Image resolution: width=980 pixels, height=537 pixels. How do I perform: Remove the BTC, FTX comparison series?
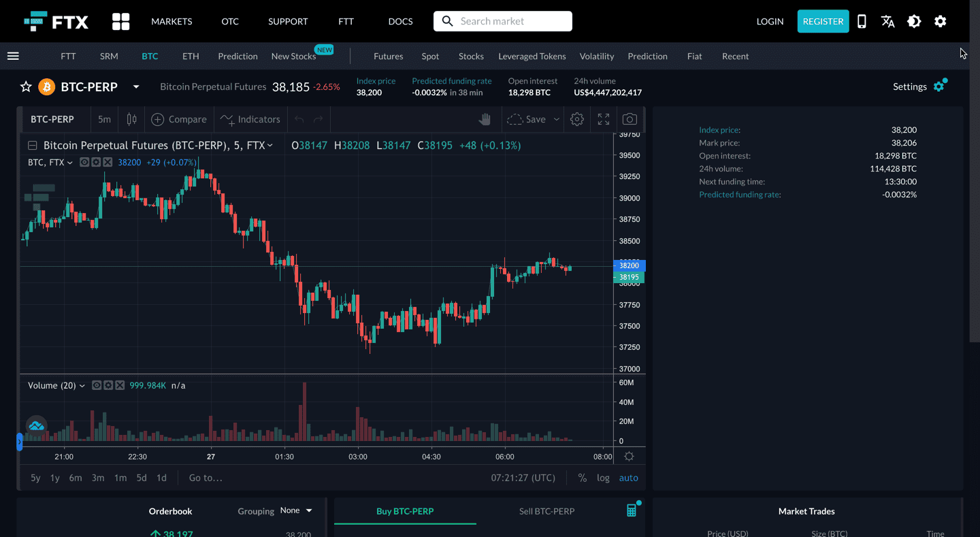[x=108, y=163]
